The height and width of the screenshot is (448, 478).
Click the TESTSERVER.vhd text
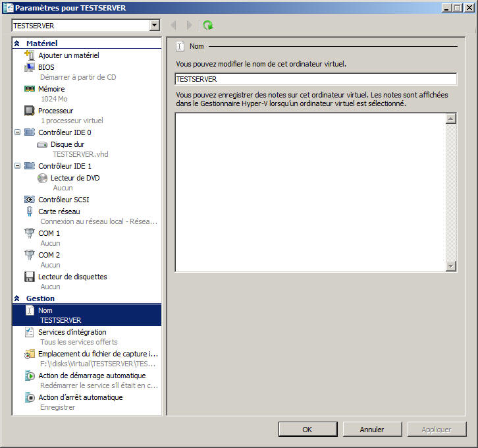(80, 154)
